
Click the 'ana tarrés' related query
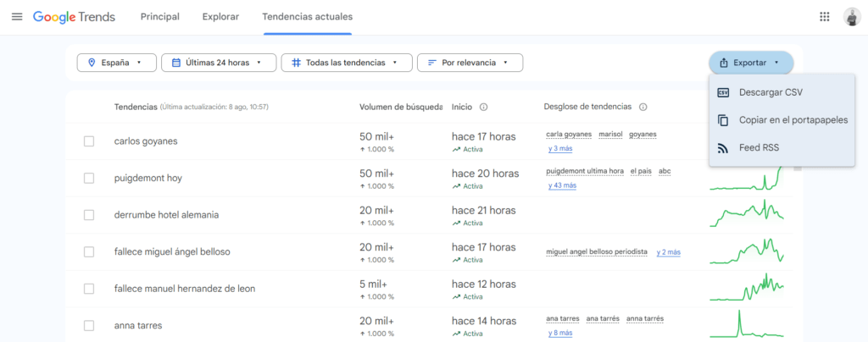click(x=603, y=319)
